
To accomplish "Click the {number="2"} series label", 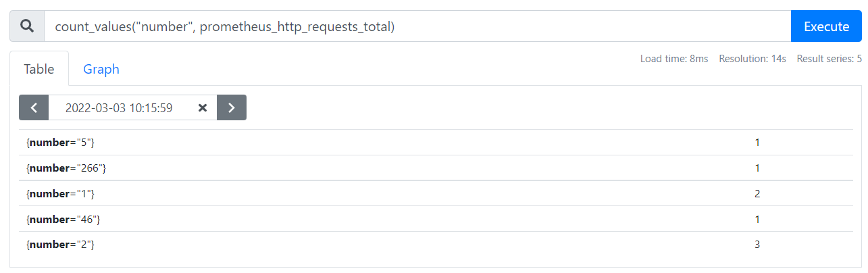I will pos(60,245).
